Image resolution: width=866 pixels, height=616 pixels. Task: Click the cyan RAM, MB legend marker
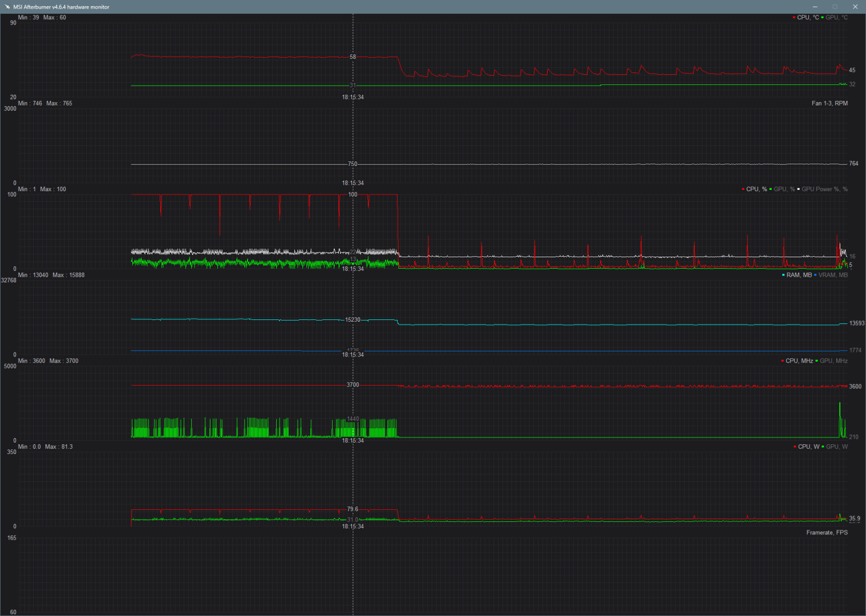click(x=783, y=275)
